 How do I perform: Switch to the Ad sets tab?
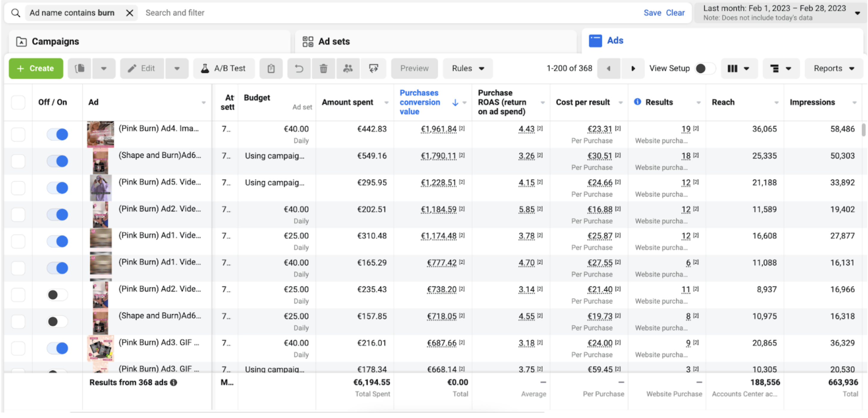(x=334, y=42)
